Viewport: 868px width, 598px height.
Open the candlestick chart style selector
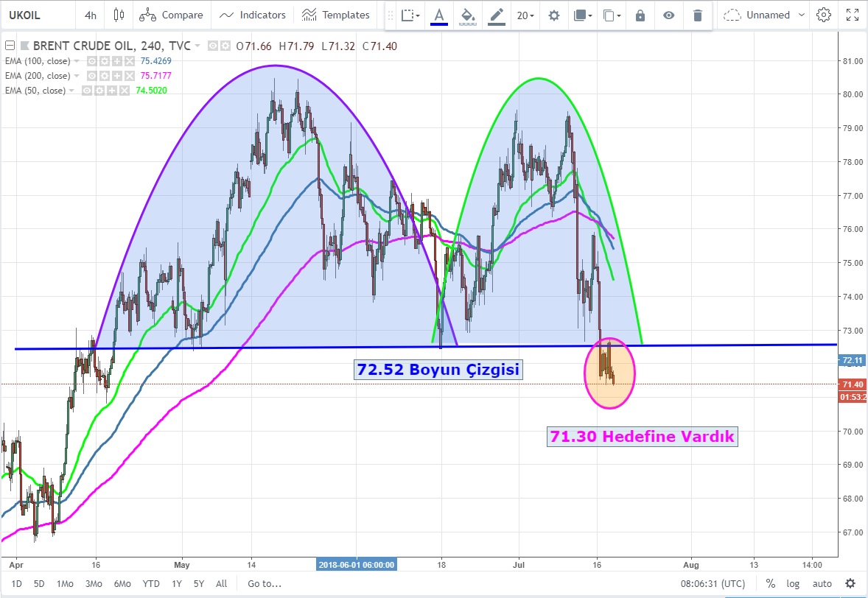coord(119,15)
